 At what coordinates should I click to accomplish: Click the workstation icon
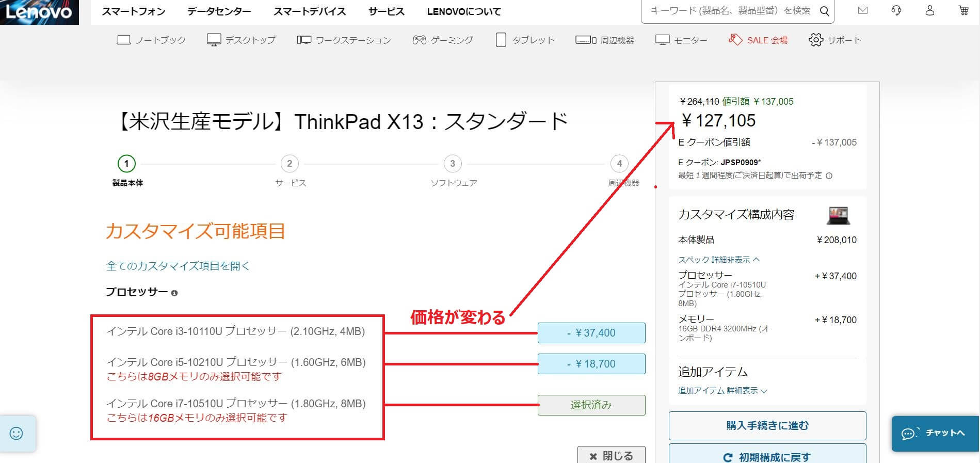tap(304, 40)
